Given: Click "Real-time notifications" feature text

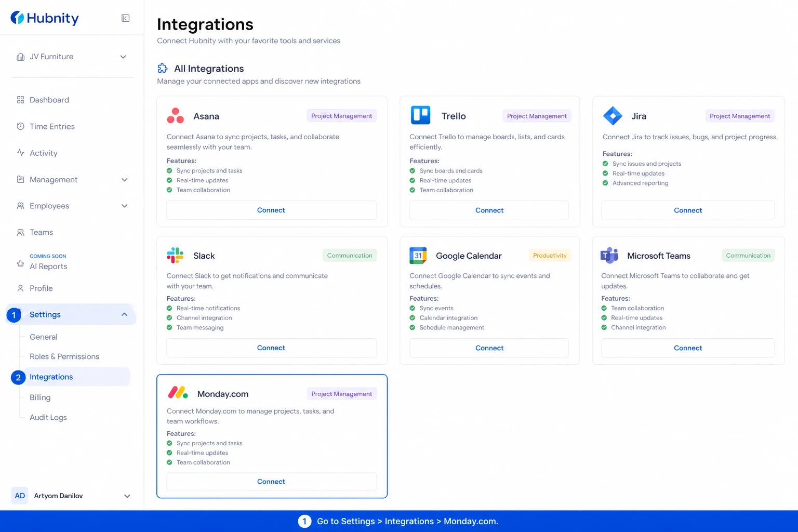Looking at the screenshot, I should point(208,308).
